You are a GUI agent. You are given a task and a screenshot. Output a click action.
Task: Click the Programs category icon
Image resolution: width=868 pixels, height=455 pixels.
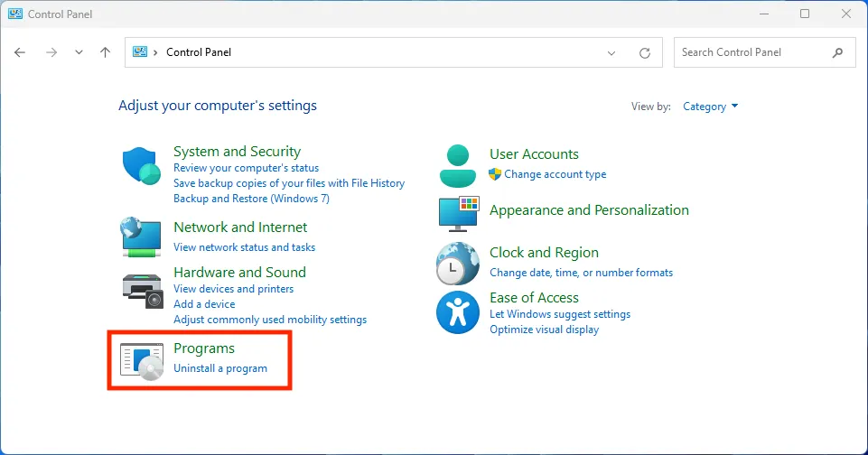coord(142,359)
